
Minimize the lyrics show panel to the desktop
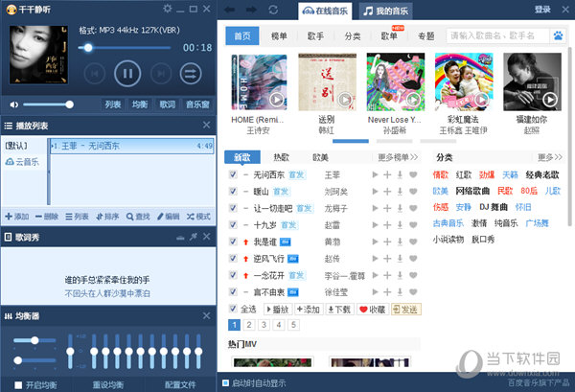coord(180,238)
